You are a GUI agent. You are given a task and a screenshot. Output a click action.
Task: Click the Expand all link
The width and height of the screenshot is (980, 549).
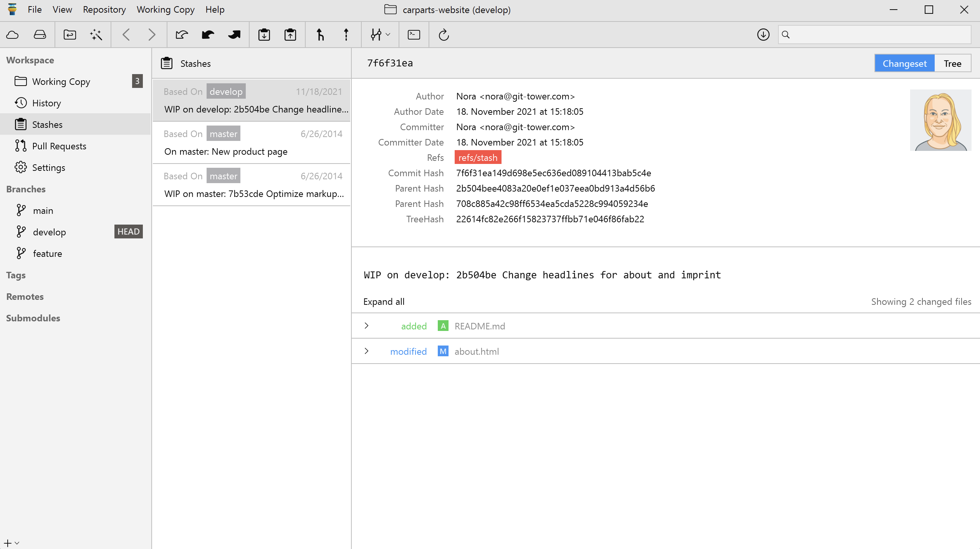click(x=384, y=302)
